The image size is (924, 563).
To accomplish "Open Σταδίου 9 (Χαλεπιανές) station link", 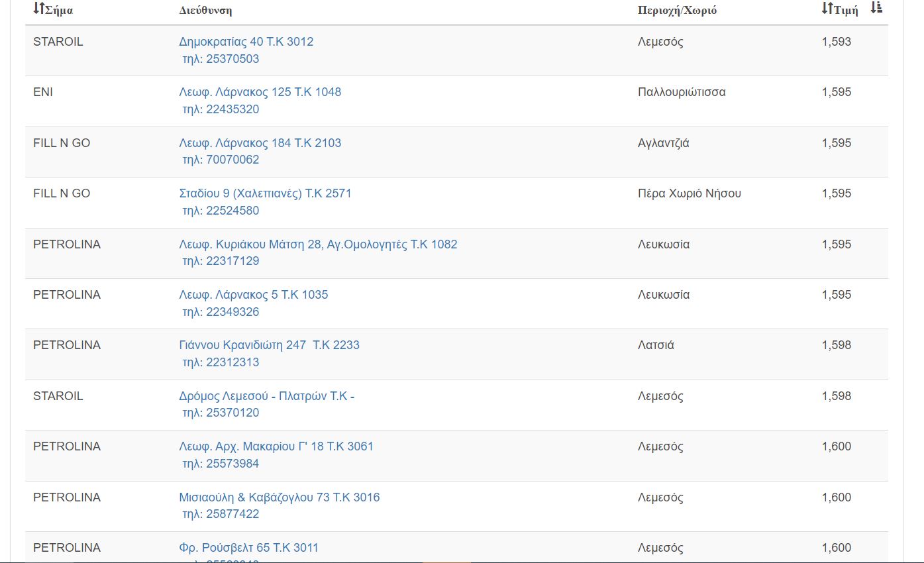I will pyautogui.click(x=265, y=193).
